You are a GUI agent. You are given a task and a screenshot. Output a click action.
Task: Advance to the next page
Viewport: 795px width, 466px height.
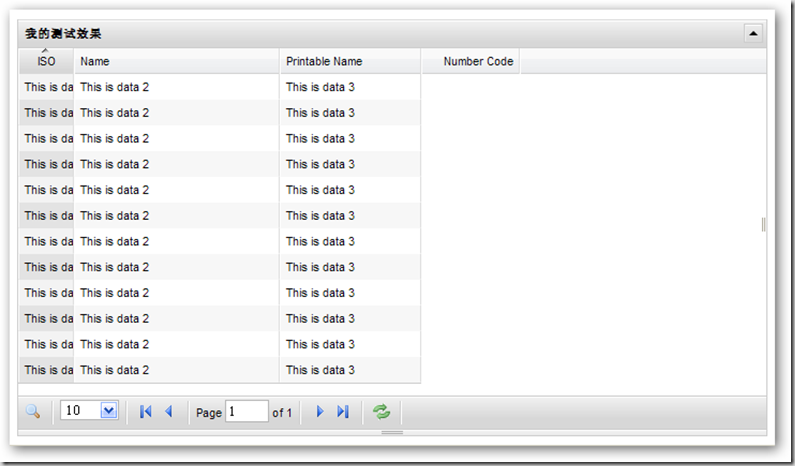tap(320, 412)
